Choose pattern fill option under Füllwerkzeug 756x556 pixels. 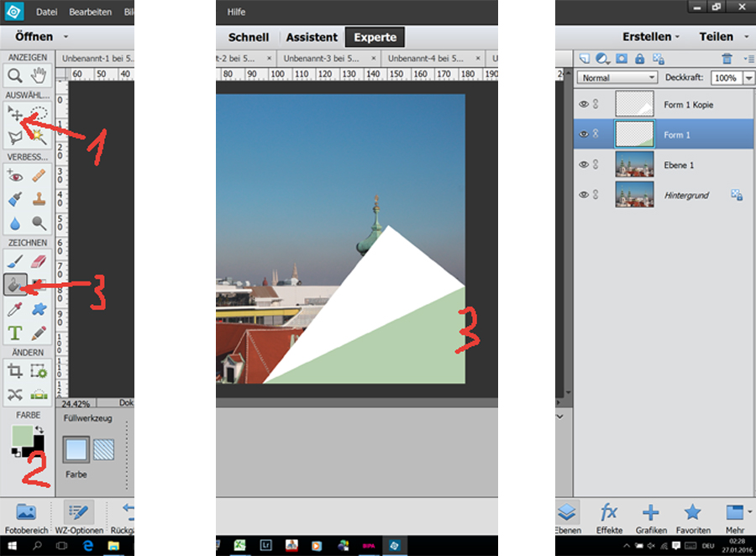(103, 449)
